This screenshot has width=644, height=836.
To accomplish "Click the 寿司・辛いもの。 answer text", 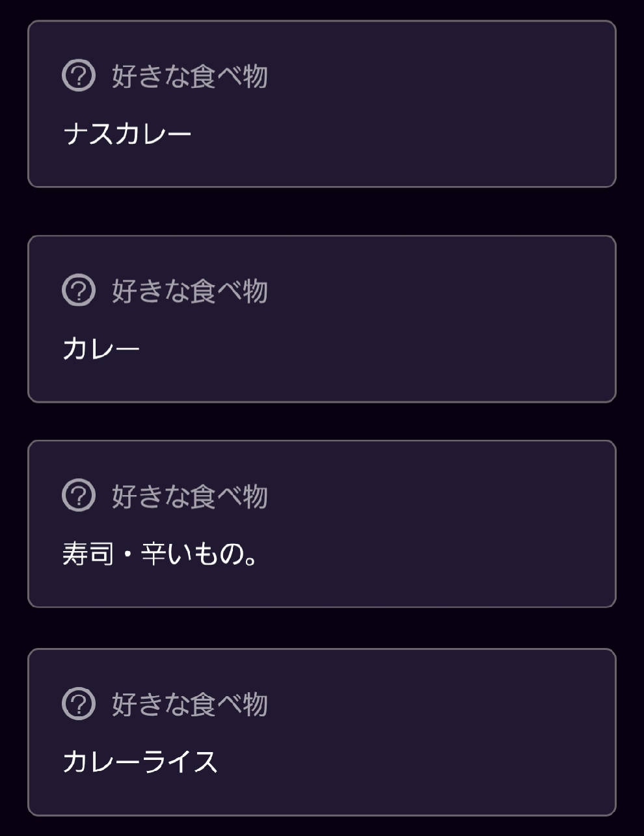I will click(x=160, y=555).
